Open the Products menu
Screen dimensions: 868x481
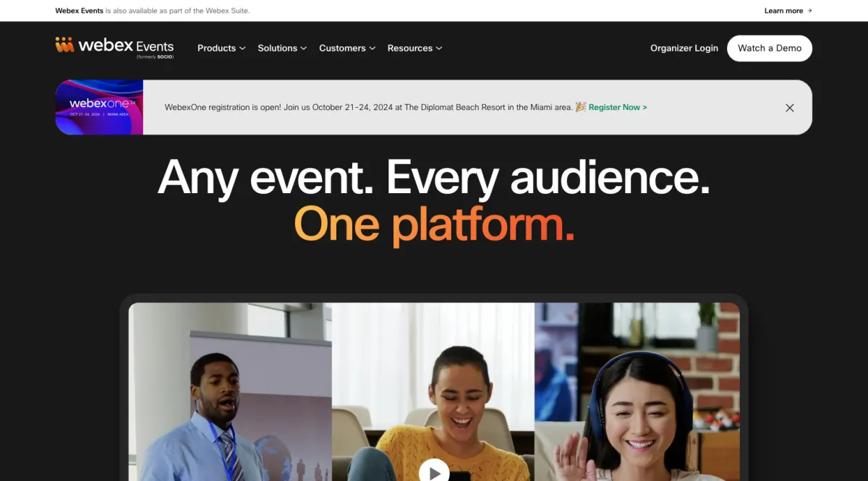coord(221,48)
